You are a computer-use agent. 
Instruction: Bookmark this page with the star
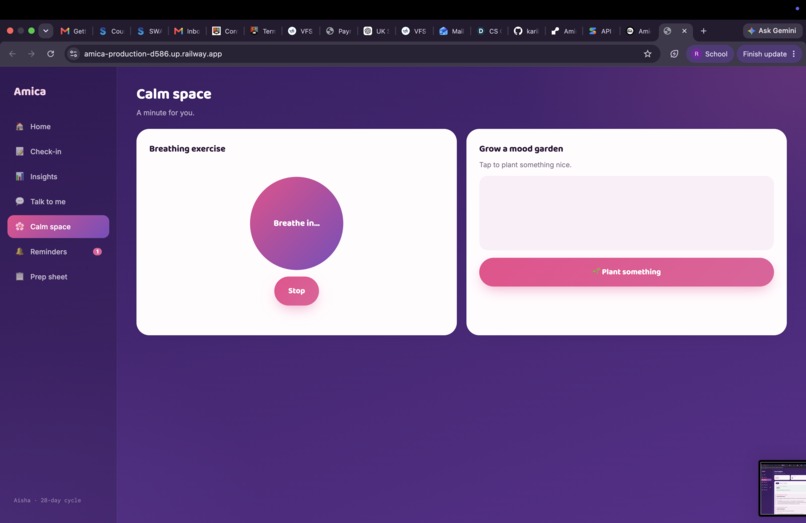(x=648, y=53)
